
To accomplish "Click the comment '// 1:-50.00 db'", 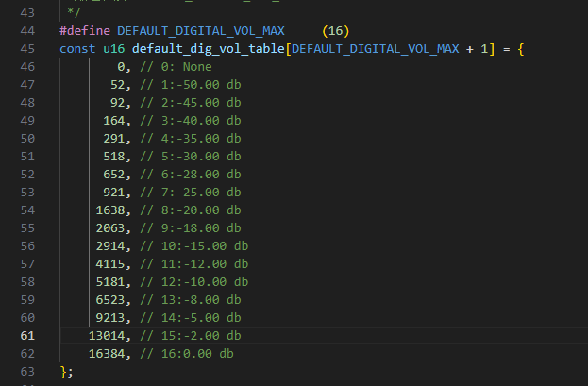I will 191,85.
